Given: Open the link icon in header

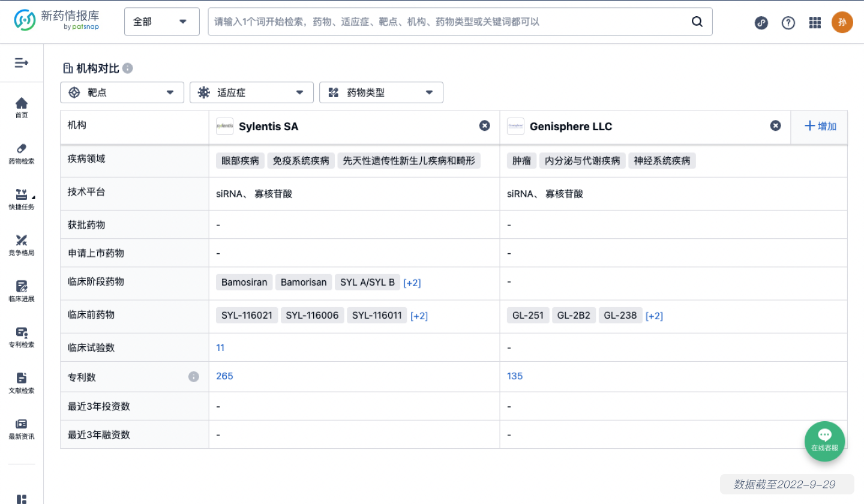Looking at the screenshot, I should point(761,23).
